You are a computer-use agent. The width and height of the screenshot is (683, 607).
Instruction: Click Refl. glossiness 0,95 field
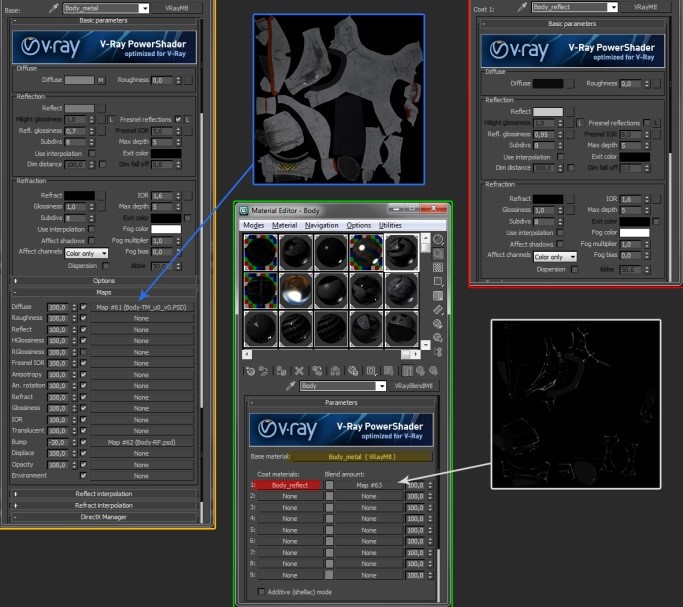pos(544,135)
